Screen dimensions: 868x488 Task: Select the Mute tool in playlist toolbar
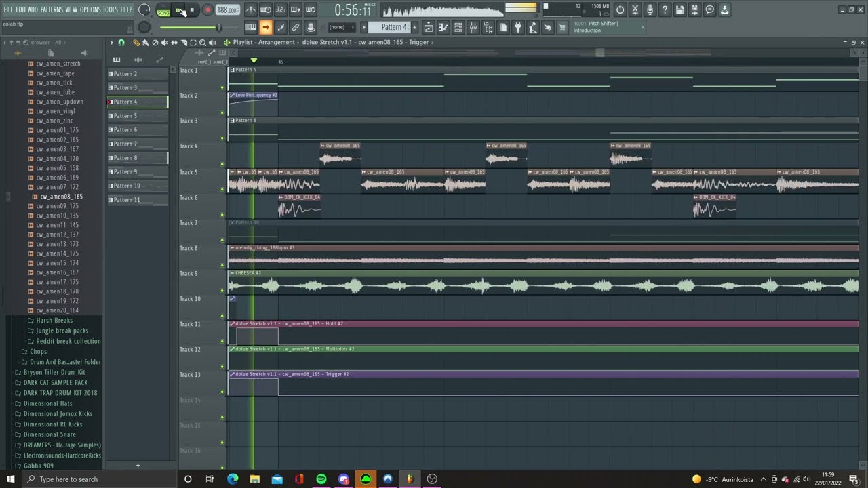point(164,42)
